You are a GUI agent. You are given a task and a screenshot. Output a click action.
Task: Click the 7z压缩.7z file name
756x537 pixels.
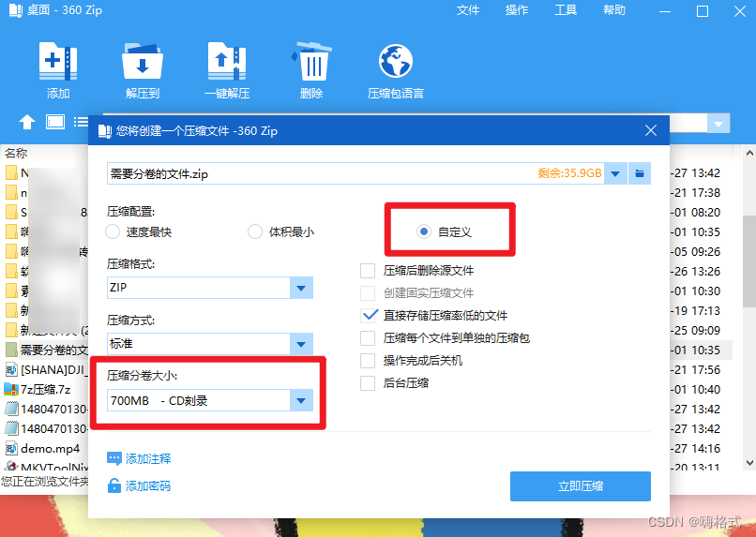pos(46,389)
